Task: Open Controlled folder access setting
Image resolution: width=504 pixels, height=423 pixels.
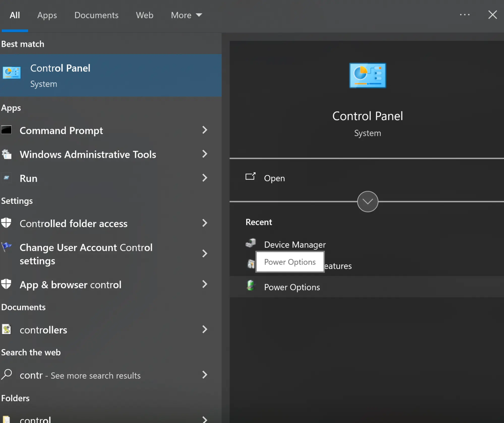Action: [111, 223]
